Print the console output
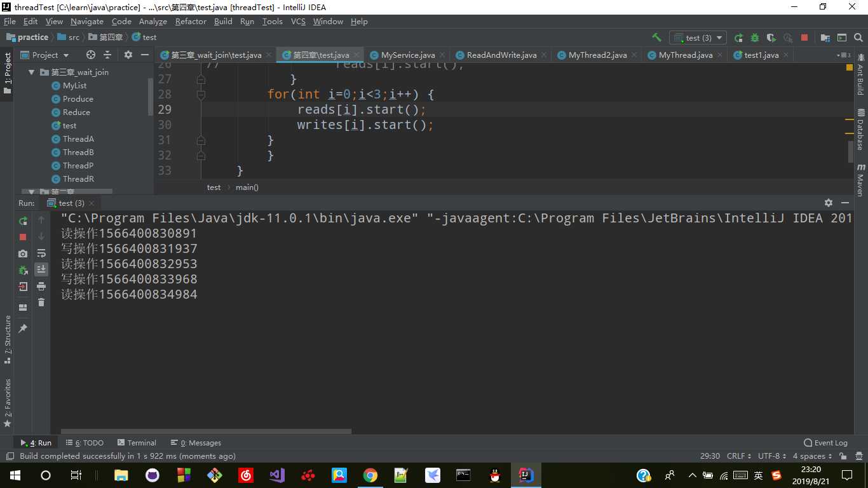868x488 pixels. pyautogui.click(x=41, y=286)
